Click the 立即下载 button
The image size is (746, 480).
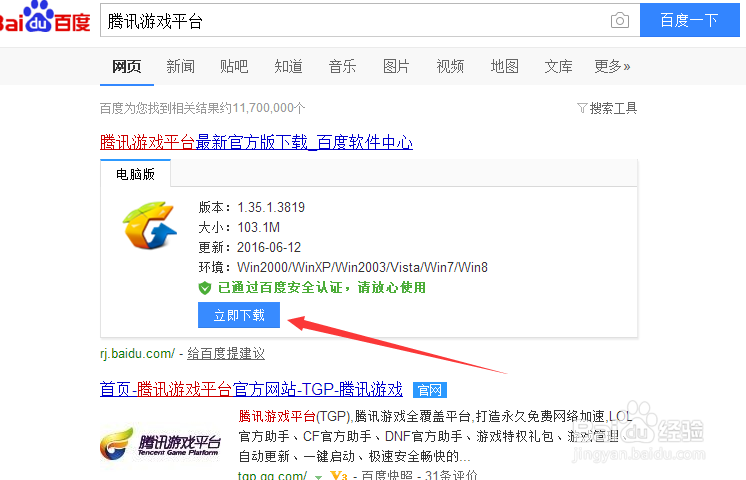pyautogui.click(x=239, y=315)
